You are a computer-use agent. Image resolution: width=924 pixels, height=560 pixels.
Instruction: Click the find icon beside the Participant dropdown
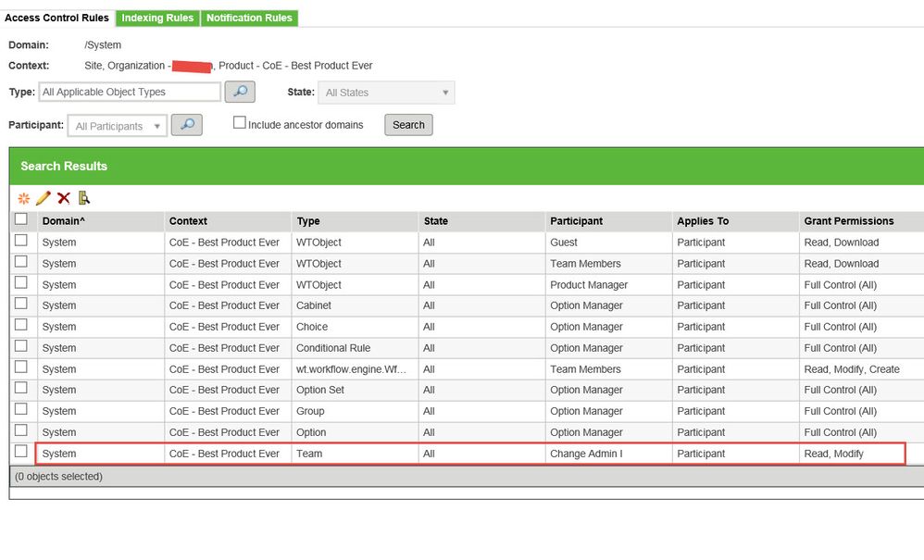(186, 125)
